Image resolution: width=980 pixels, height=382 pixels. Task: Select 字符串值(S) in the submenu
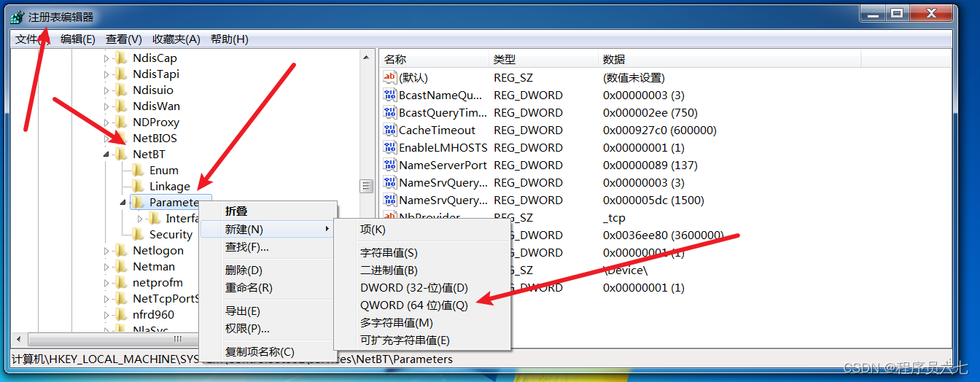tap(422, 253)
